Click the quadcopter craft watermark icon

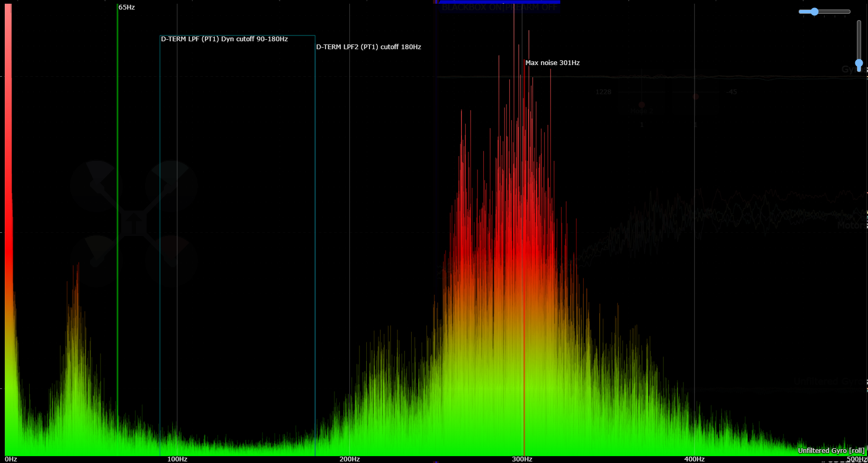[x=134, y=223]
